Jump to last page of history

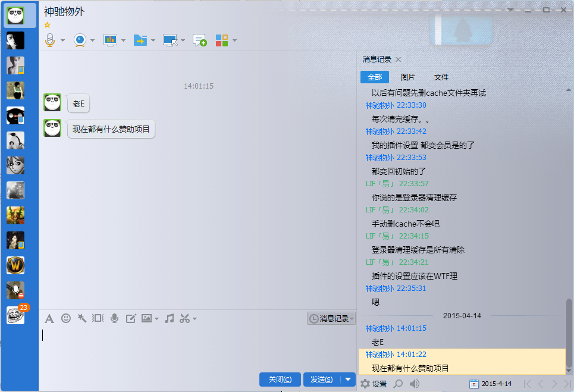568,384
